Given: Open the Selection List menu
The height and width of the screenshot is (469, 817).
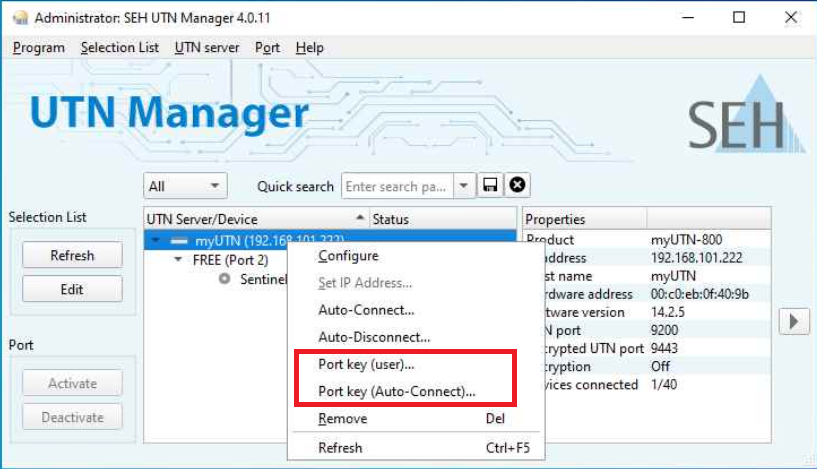Looking at the screenshot, I should (120, 48).
